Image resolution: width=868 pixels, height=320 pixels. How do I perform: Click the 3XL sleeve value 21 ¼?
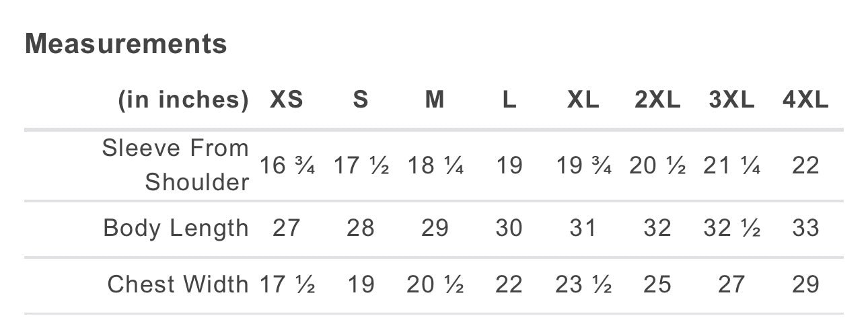(731, 165)
